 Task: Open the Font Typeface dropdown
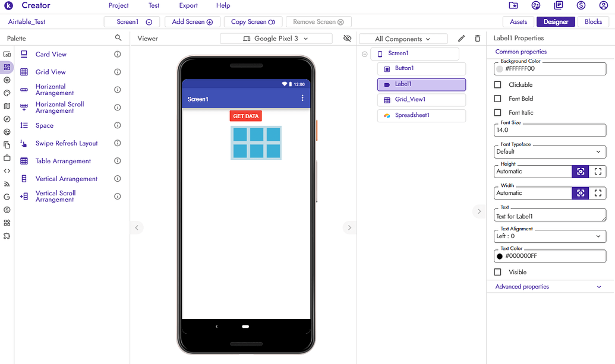pos(550,152)
